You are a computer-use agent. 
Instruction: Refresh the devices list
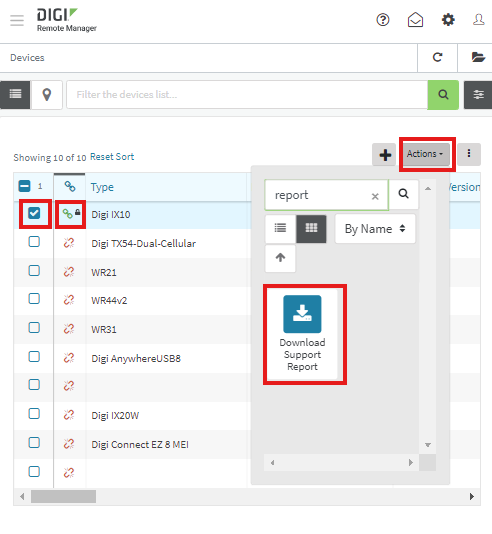tap(437, 57)
